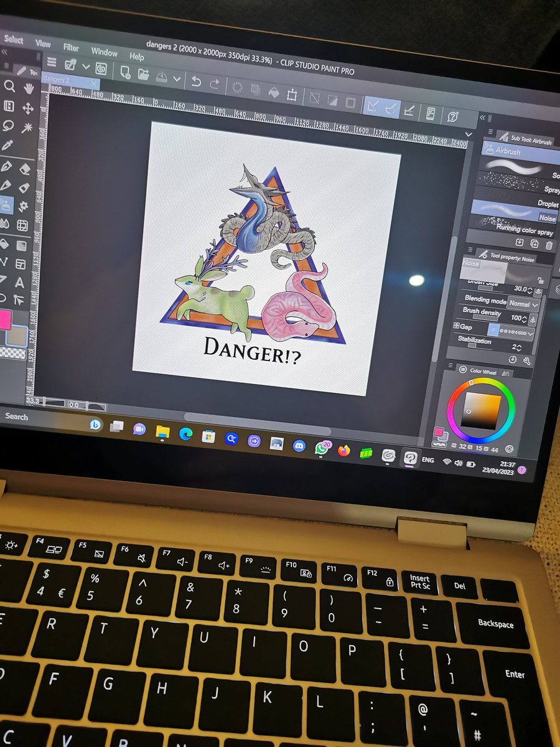The height and width of the screenshot is (747, 560).
Task: Select the Decoration tool
Action: [24, 206]
